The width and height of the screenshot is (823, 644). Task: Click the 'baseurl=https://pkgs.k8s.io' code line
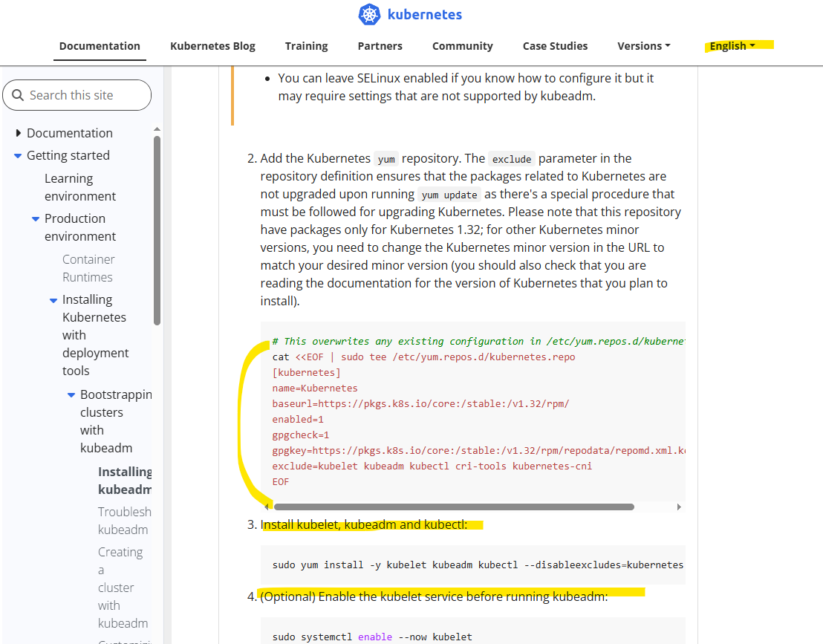coord(420,403)
